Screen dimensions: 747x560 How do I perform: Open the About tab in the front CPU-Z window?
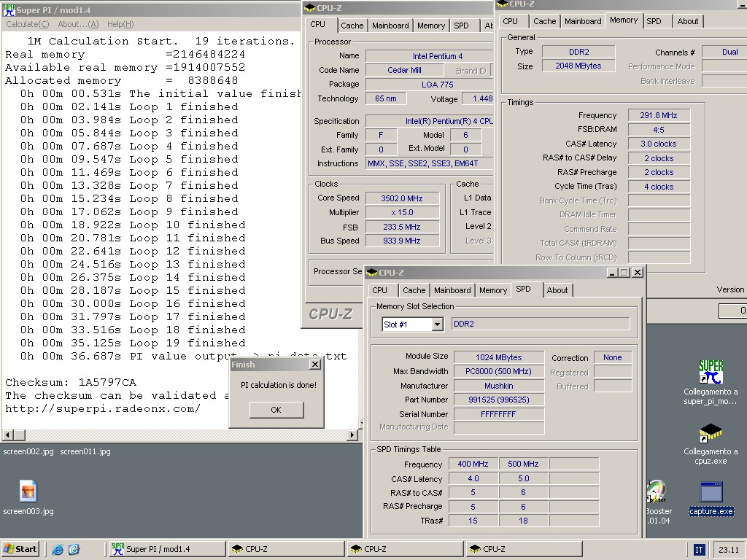tap(557, 290)
